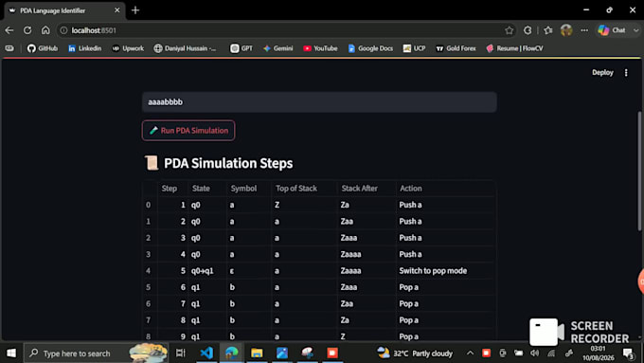Open Copilot Chat button
The height and width of the screenshot is (363, 644).
point(612,30)
